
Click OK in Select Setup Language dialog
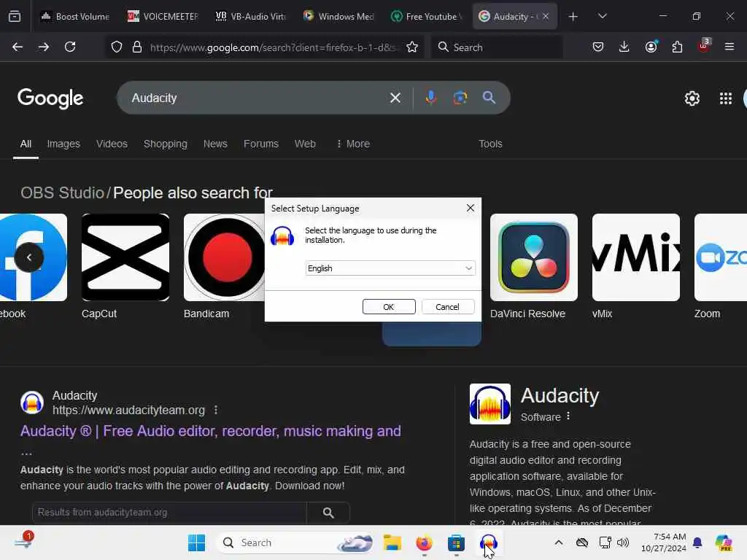point(389,307)
